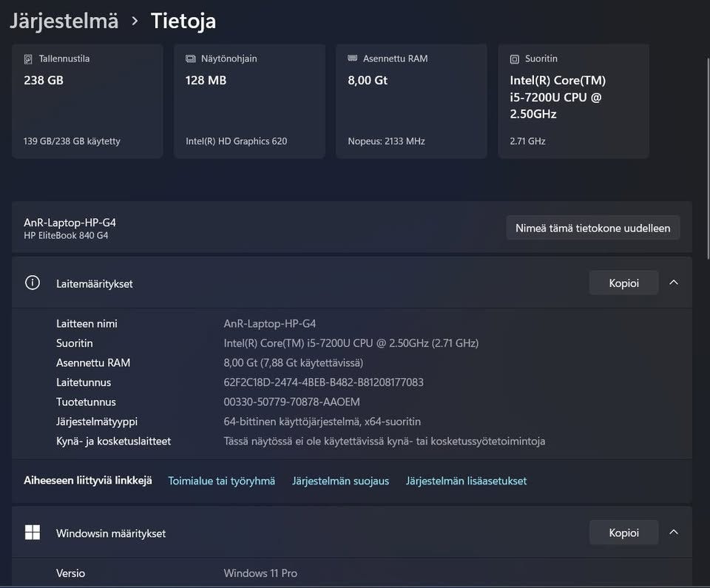
Task: Open the Tallennustila 238 GB storage card
Action: tap(87, 101)
